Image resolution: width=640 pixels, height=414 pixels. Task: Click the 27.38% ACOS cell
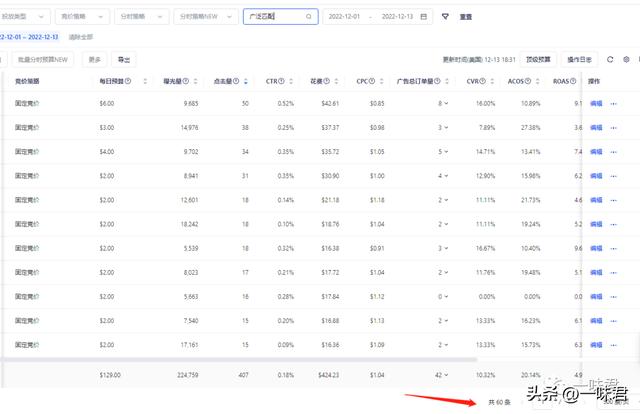tap(531, 128)
